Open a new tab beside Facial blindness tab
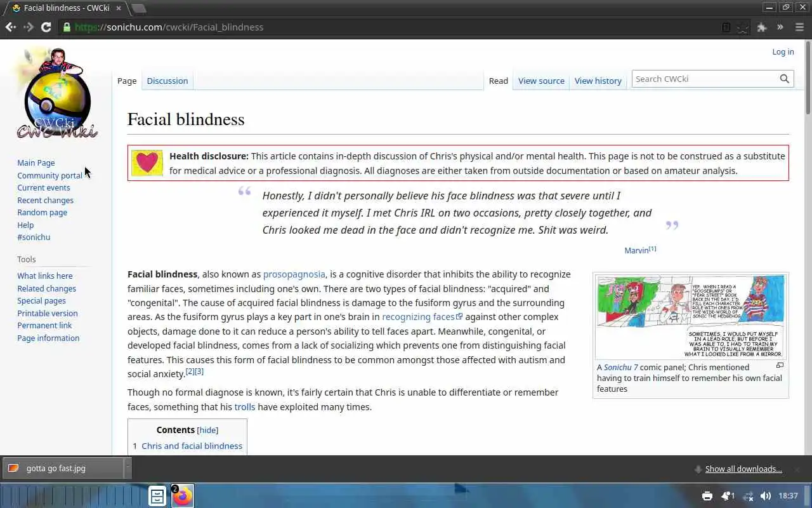 [x=138, y=8]
